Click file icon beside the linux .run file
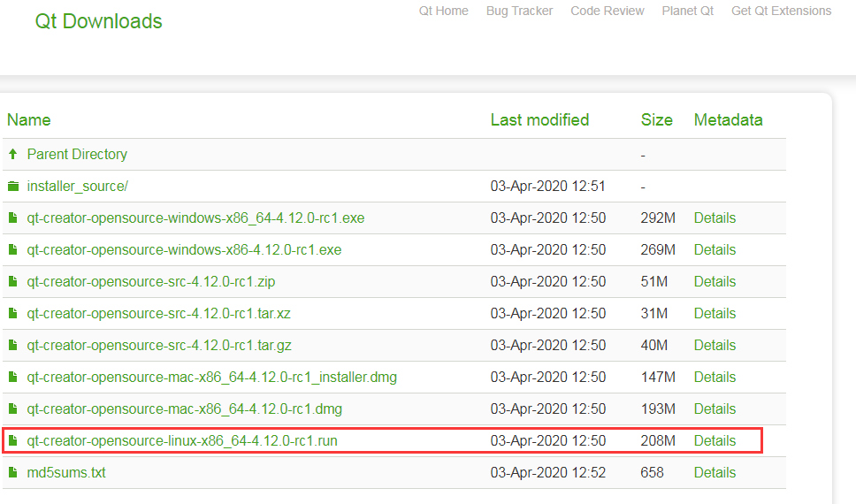Viewport: 856px width, 504px height. (13, 440)
